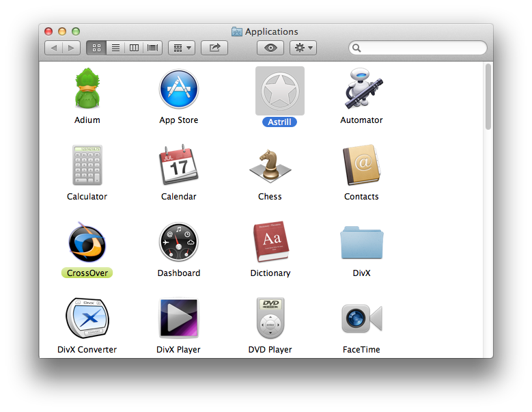Switch to list view mode
The height and width of the screenshot is (412, 532).
[115, 48]
